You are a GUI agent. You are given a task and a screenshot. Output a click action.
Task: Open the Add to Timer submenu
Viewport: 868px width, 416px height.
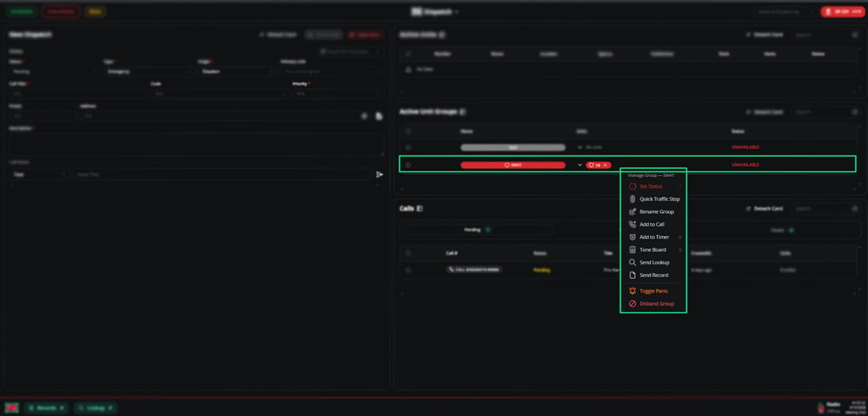click(653, 237)
